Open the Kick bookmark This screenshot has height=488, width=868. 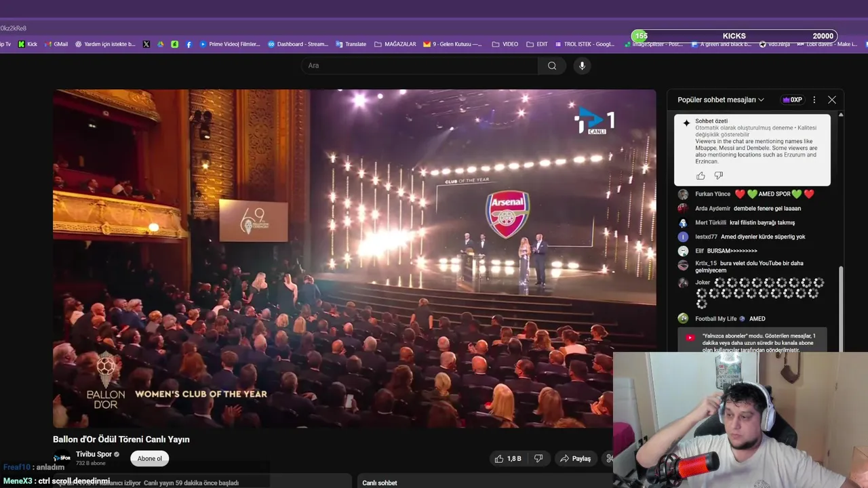tap(28, 44)
